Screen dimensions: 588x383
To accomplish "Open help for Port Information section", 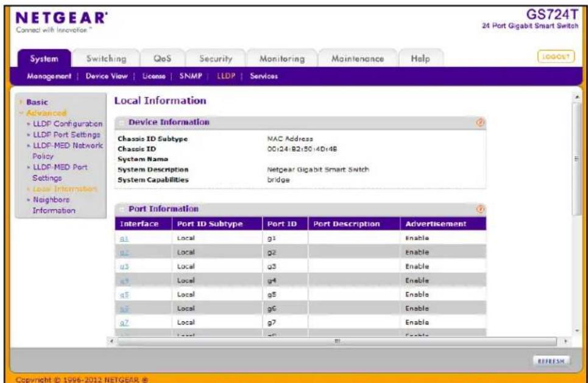I will point(480,209).
